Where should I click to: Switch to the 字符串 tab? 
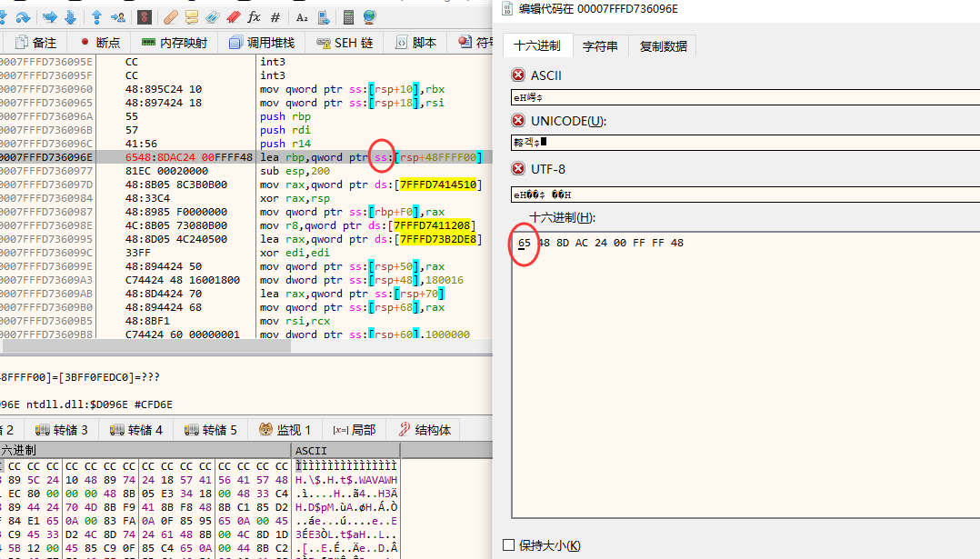coord(600,46)
